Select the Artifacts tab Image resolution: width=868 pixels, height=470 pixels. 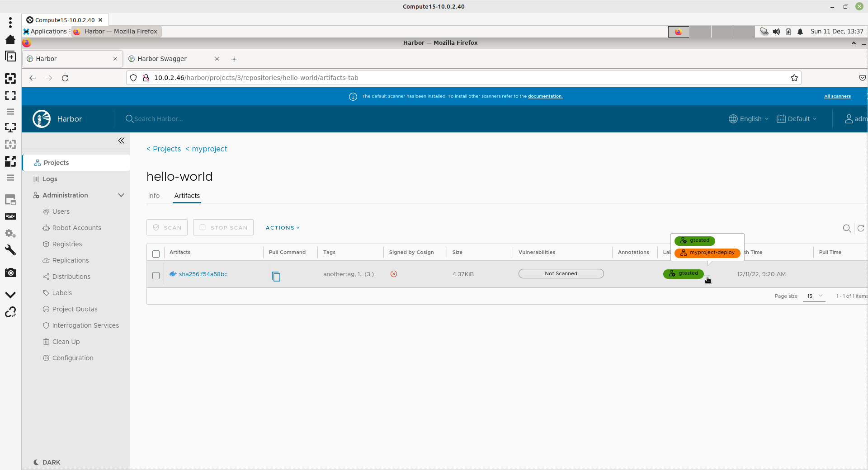[187, 196]
